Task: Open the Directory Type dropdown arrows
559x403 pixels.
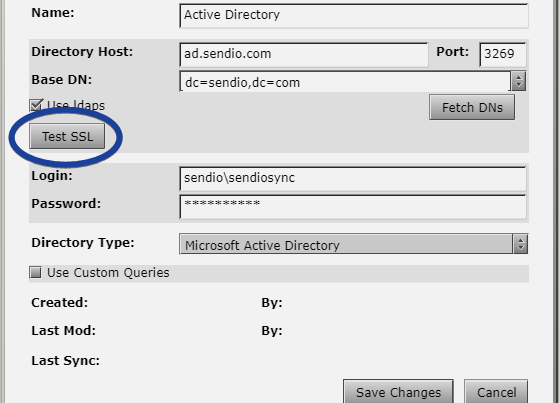Action: [520, 244]
